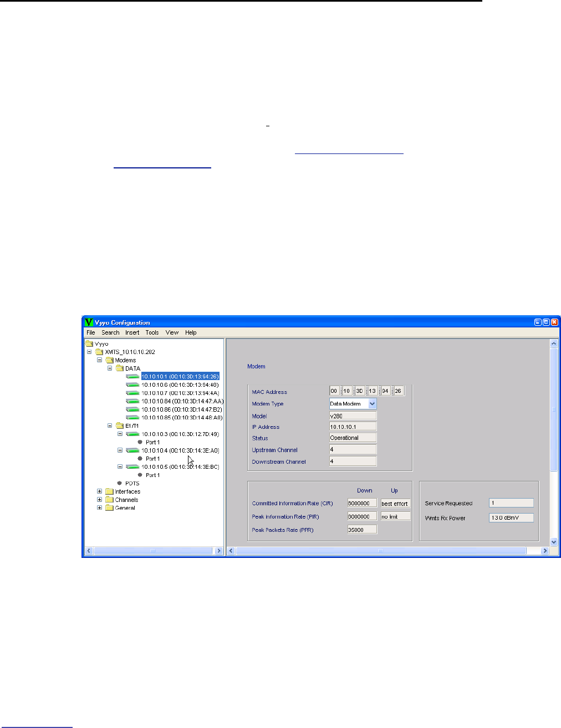Collapse the E1/T1 folder node
The width and height of the screenshot is (561, 728).
click(110, 425)
